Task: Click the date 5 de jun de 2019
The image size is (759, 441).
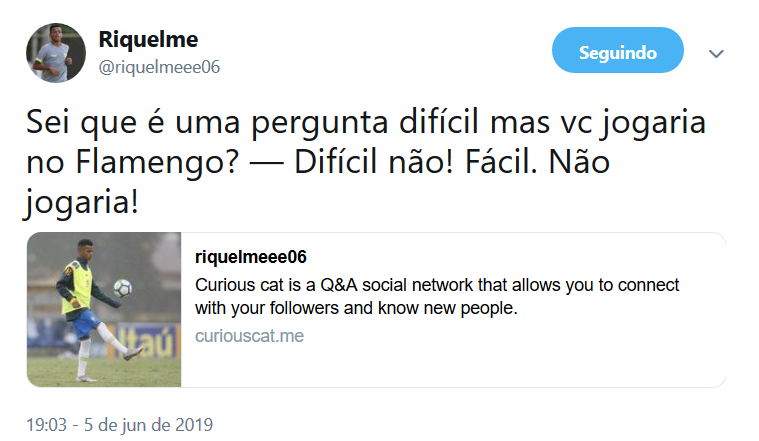Action: [x=150, y=424]
